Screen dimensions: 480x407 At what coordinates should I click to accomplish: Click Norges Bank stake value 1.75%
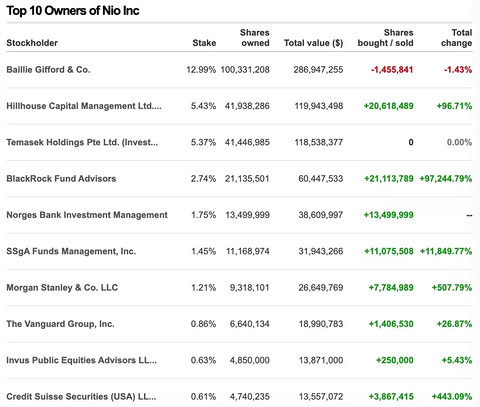pos(204,215)
